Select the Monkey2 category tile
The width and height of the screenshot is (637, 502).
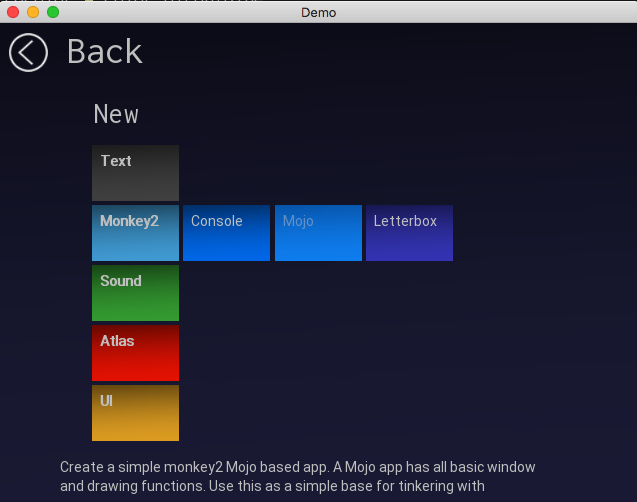pos(135,233)
